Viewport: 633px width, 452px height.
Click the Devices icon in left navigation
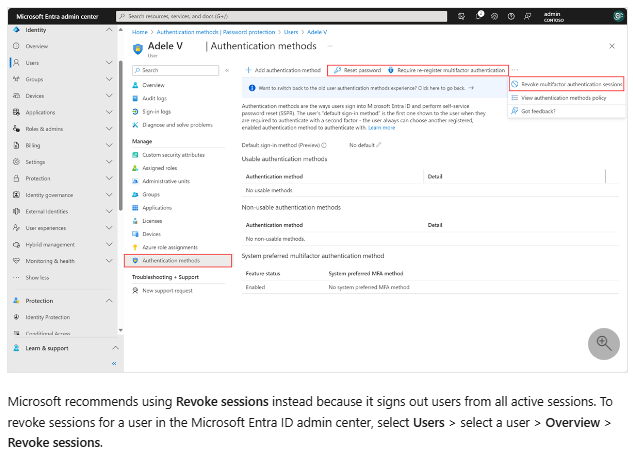pyautogui.click(x=16, y=96)
